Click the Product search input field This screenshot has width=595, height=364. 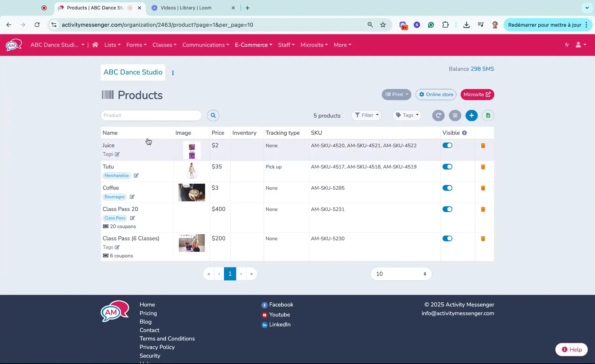point(151,115)
